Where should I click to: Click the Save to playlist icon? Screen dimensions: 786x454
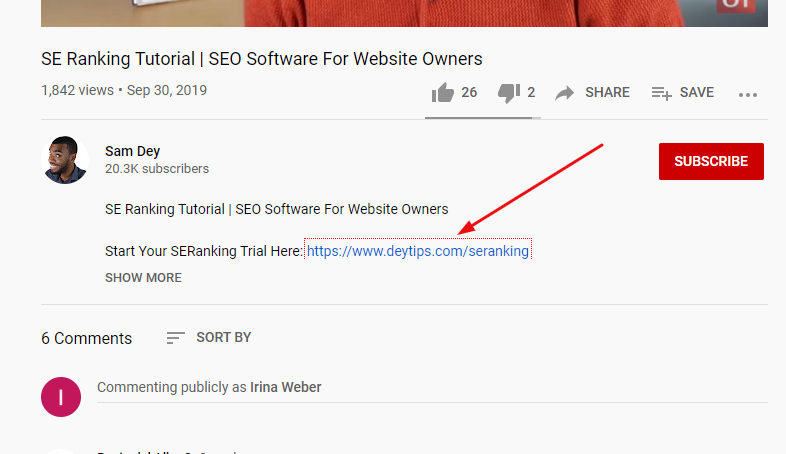coord(661,93)
